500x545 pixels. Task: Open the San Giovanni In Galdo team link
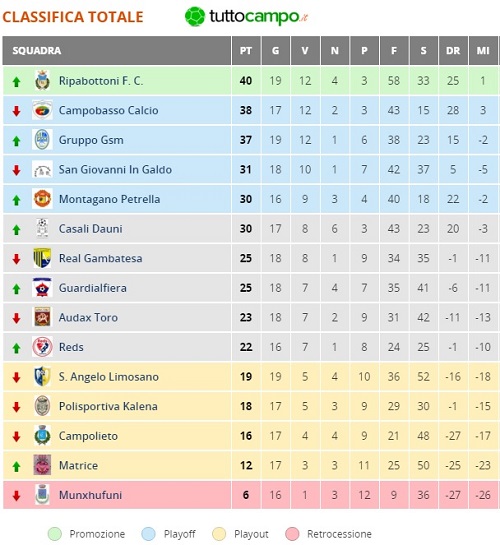point(115,170)
